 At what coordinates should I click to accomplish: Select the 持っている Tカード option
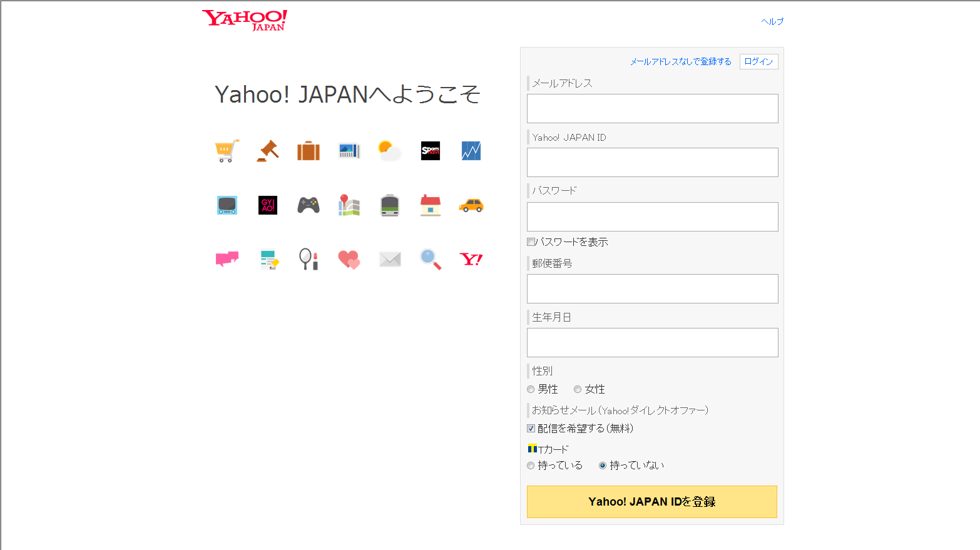coord(531,466)
